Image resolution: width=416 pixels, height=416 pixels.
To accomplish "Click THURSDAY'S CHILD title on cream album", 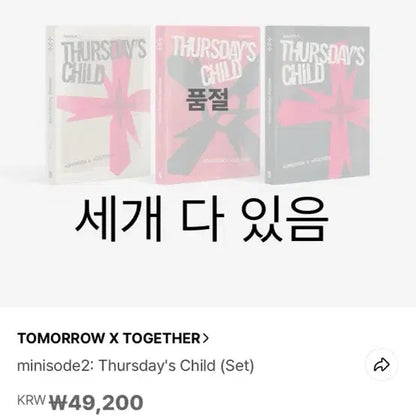I will (x=104, y=62).
